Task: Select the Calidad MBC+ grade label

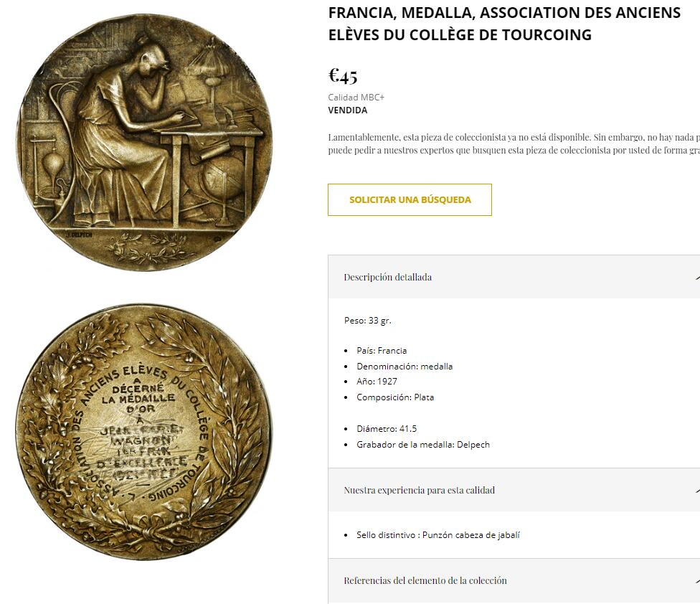Action: coord(356,98)
